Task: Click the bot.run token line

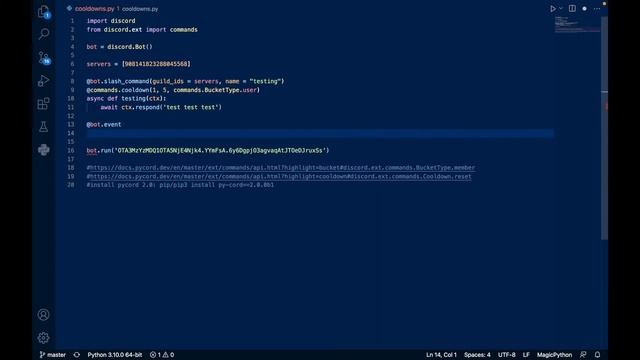Action: click(x=208, y=151)
